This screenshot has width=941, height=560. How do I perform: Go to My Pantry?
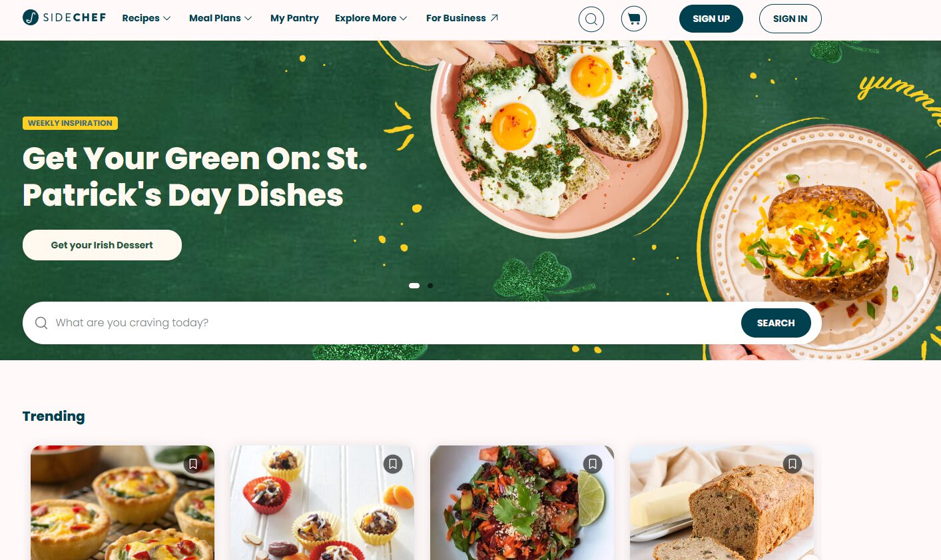coord(294,18)
